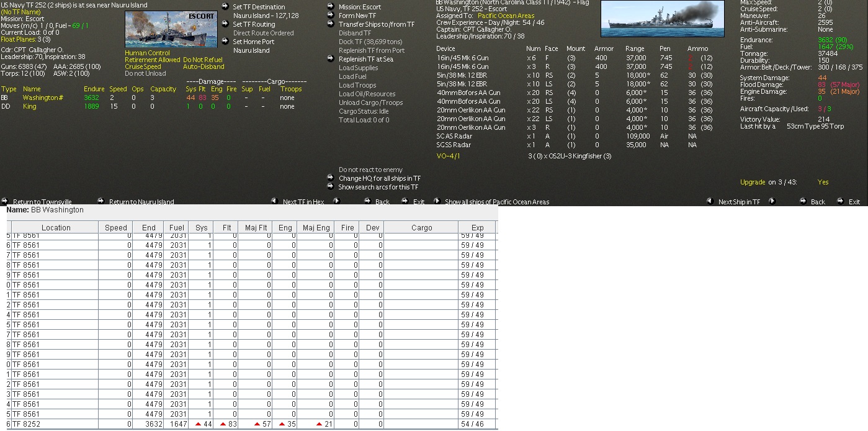
Task: Toggle Retirement Allowed setting
Action: coord(152,60)
